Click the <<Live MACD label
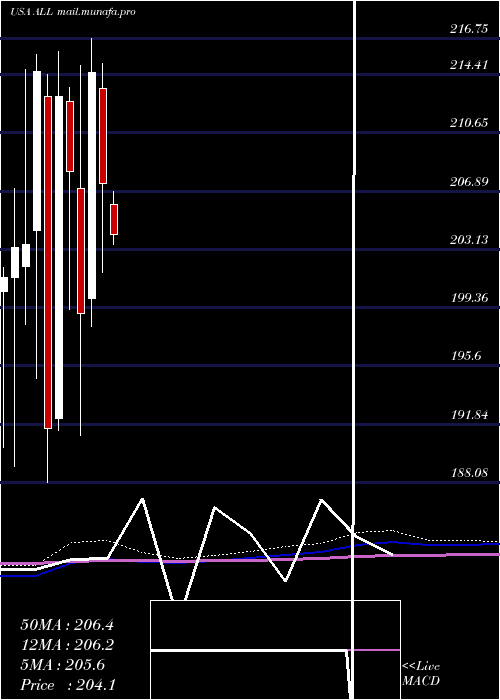 (421, 674)
